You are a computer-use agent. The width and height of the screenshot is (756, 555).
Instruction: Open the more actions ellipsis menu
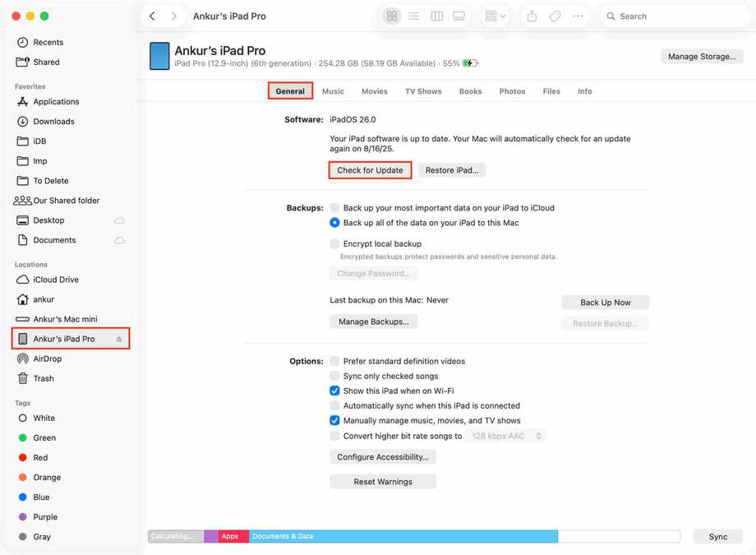(579, 16)
